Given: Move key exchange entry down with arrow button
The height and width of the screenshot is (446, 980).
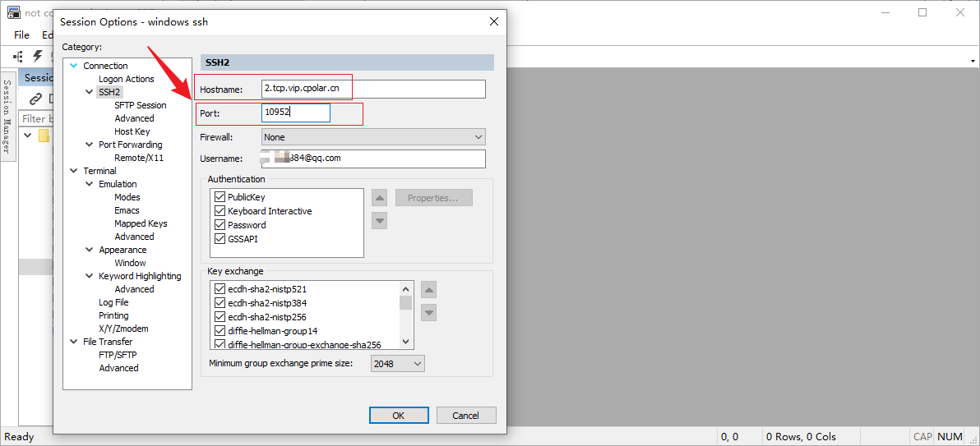Looking at the screenshot, I should pyautogui.click(x=428, y=312).
